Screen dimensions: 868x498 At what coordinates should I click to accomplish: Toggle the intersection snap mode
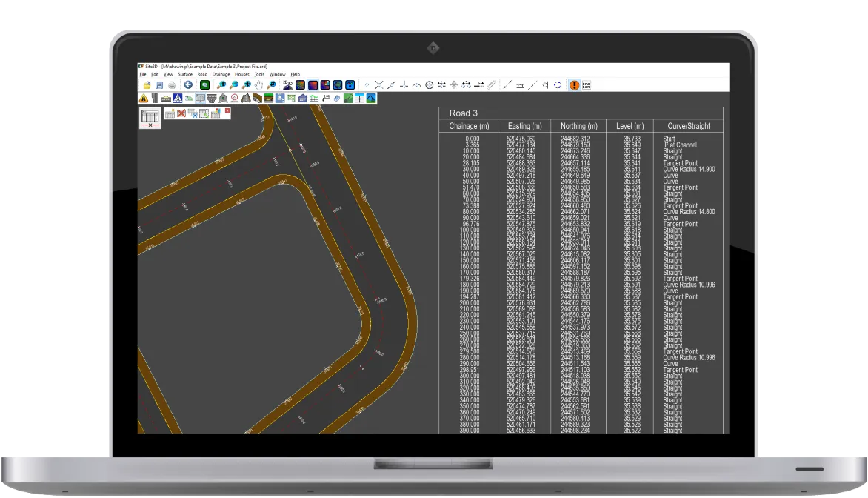pos(380,84)
